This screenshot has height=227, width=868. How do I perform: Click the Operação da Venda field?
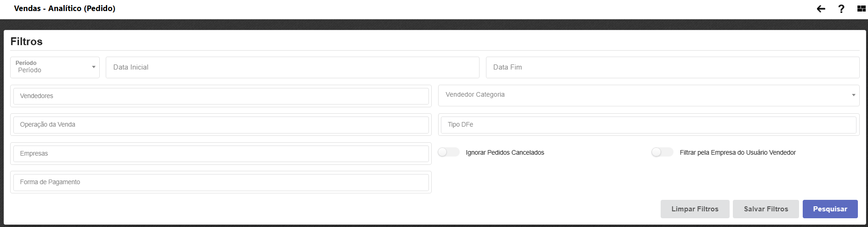221,125
